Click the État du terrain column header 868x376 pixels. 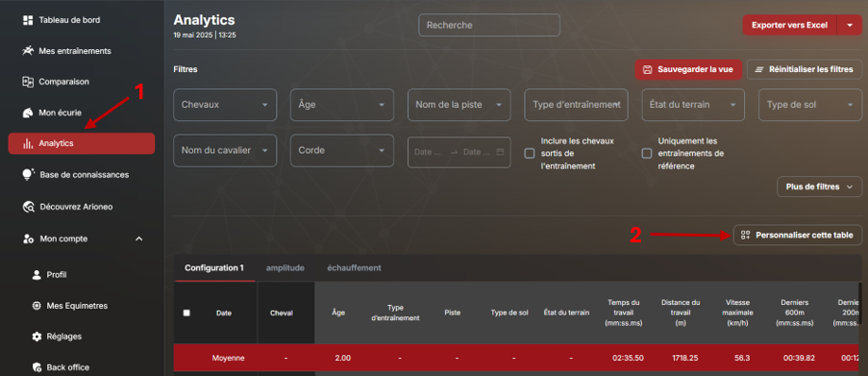tap(566, 313)
